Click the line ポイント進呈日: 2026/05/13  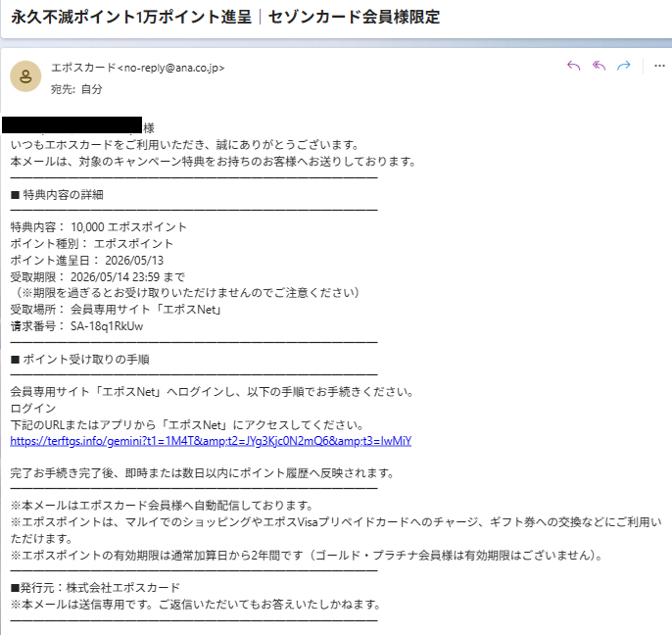tap(87, 261)
